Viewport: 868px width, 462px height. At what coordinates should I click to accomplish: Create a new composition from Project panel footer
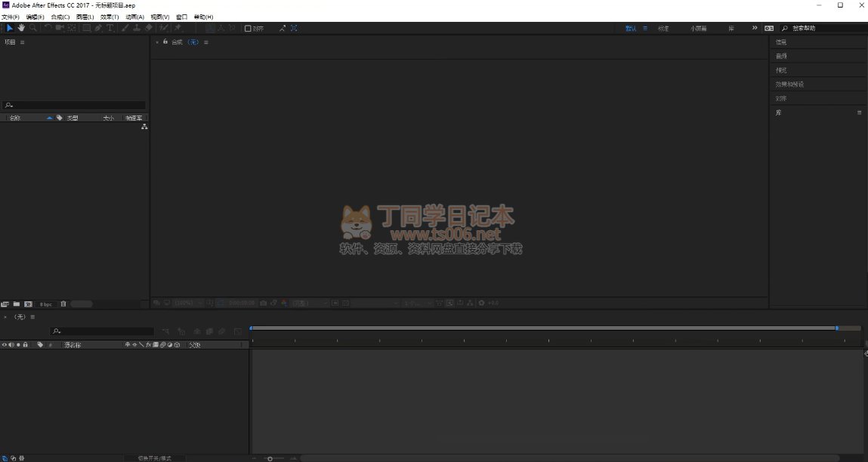28,303
